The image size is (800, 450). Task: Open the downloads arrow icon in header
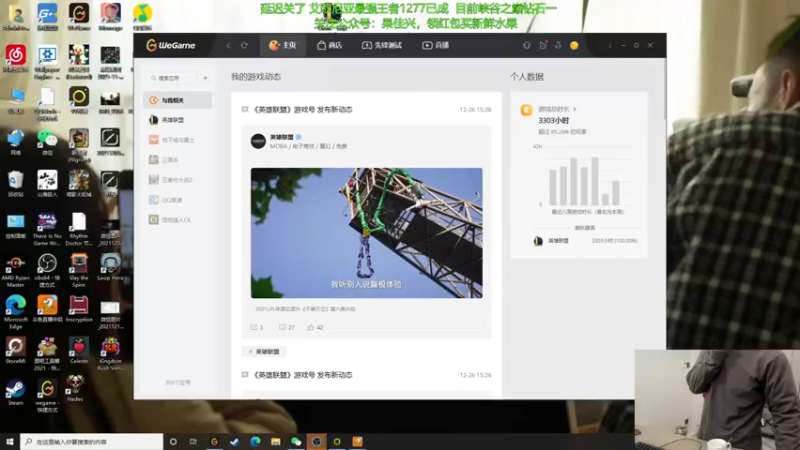558,45
